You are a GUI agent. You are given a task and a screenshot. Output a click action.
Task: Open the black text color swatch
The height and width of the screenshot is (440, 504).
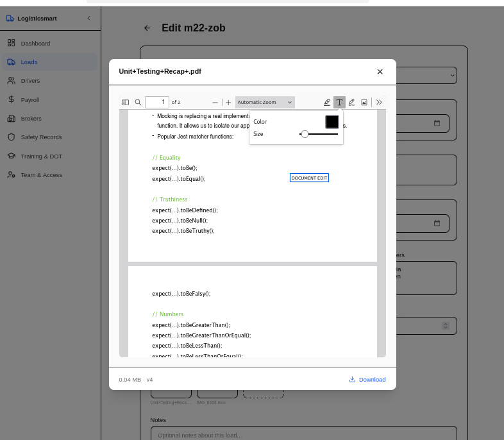(332, 122)
